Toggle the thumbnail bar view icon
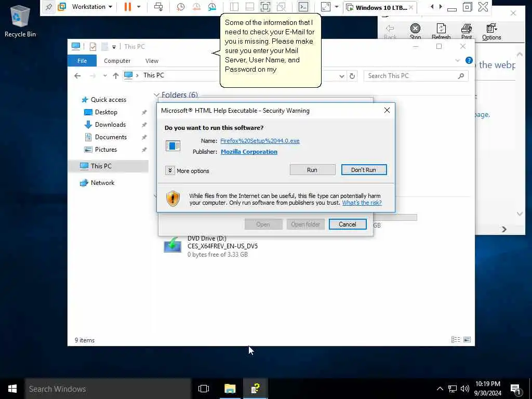This screenshot has height=399, width=532. point(250,7)
